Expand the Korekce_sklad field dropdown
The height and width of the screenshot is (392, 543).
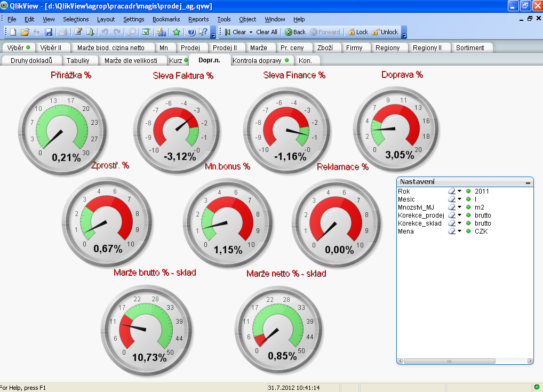(460, 223)
